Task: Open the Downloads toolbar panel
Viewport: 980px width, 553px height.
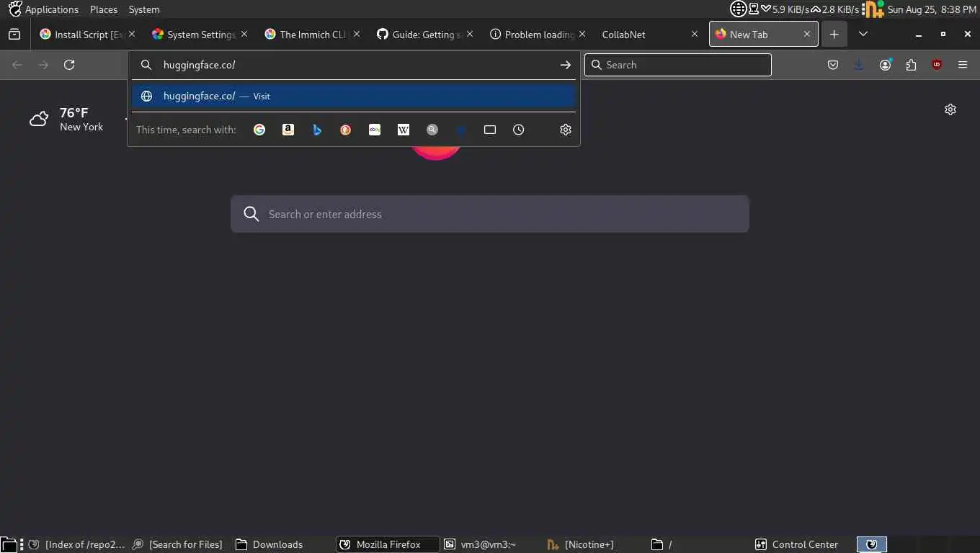Action: click(x=859, y=65)
